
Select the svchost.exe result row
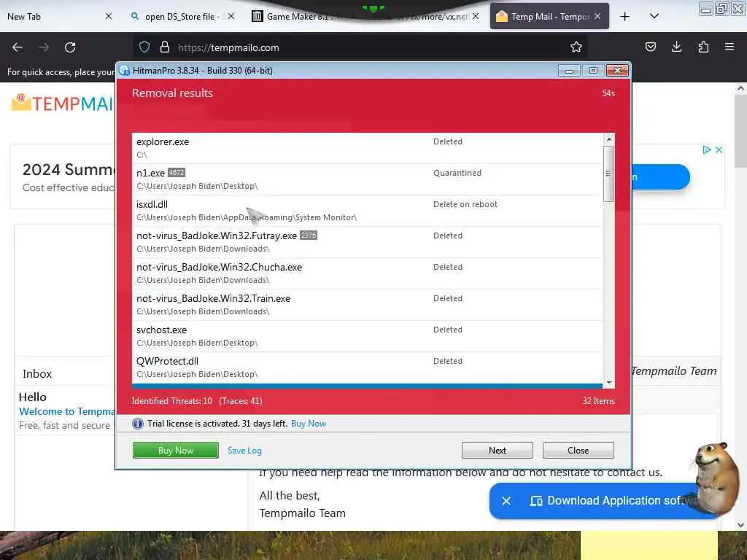point(367,337)
